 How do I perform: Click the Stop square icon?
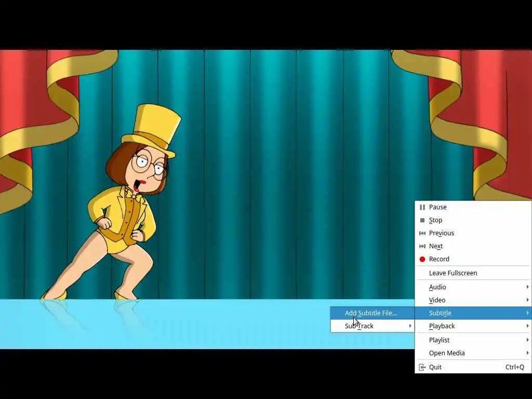pyautogui.click(x=422, y=220)
